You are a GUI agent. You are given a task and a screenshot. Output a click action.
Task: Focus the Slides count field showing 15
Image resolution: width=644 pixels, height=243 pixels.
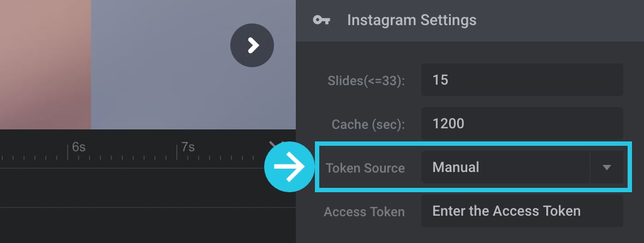point(522,80)
